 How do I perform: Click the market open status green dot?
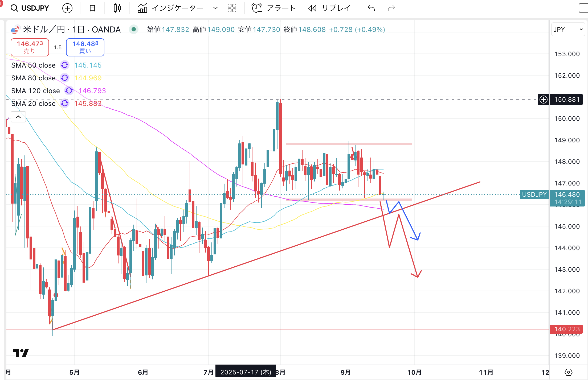point(134,29)
